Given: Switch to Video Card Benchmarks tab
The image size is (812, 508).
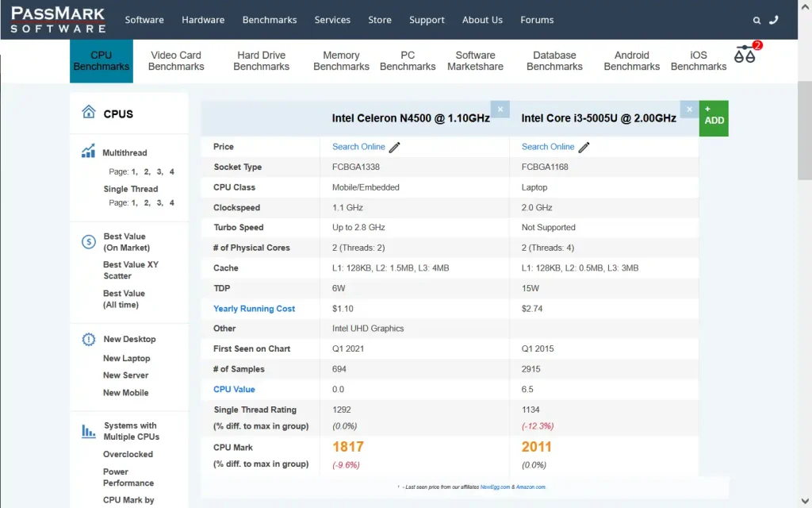Looking at the screenshot, I should pos(176,61).
